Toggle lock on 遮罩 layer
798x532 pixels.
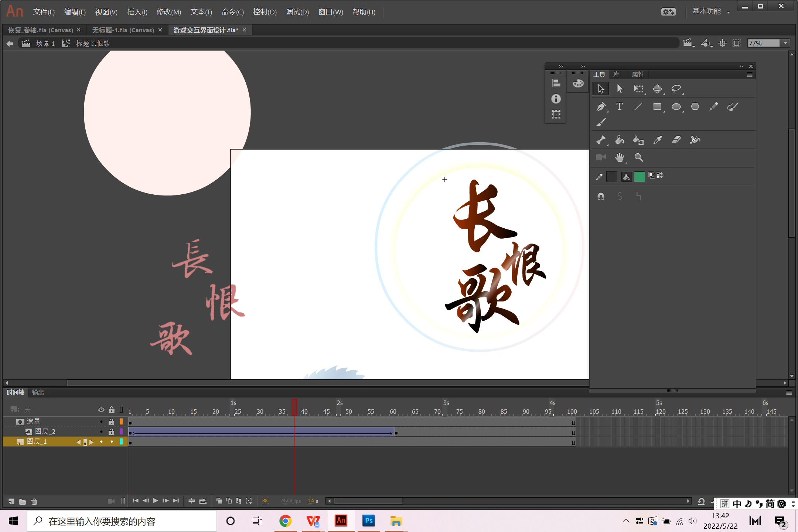coord(111,422)
